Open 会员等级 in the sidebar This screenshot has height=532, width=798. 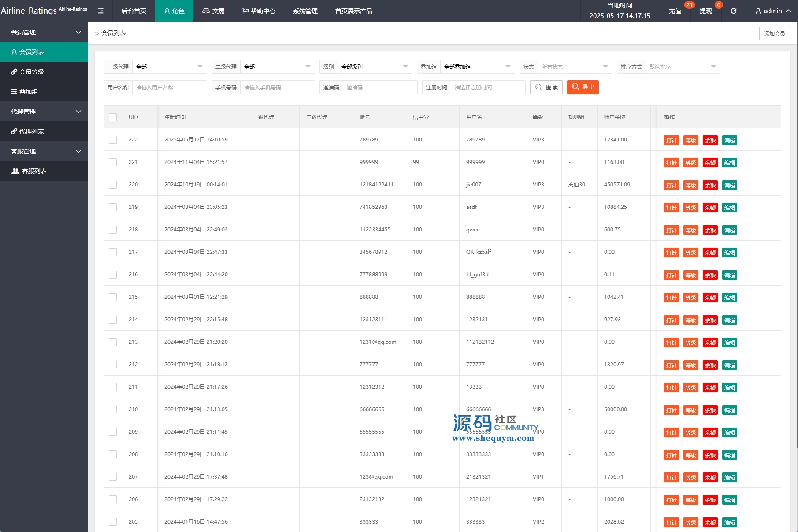[x=32, y=72]
